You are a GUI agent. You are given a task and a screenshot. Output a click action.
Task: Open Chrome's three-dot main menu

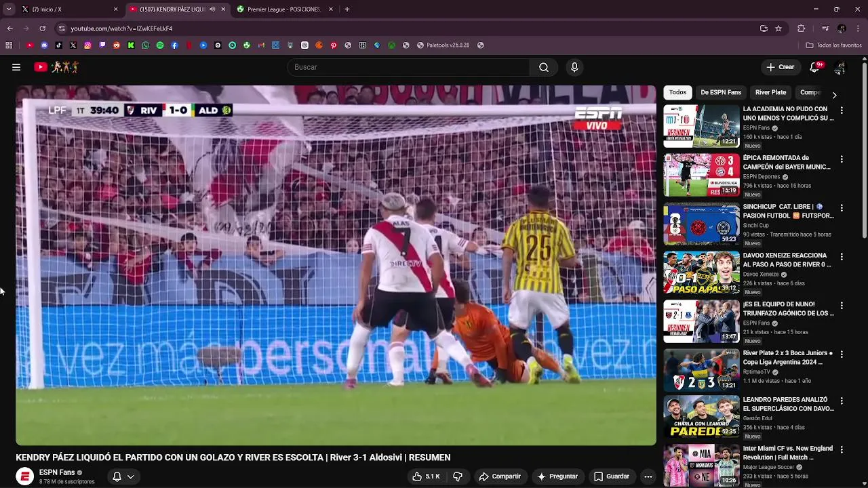[859, 28]
